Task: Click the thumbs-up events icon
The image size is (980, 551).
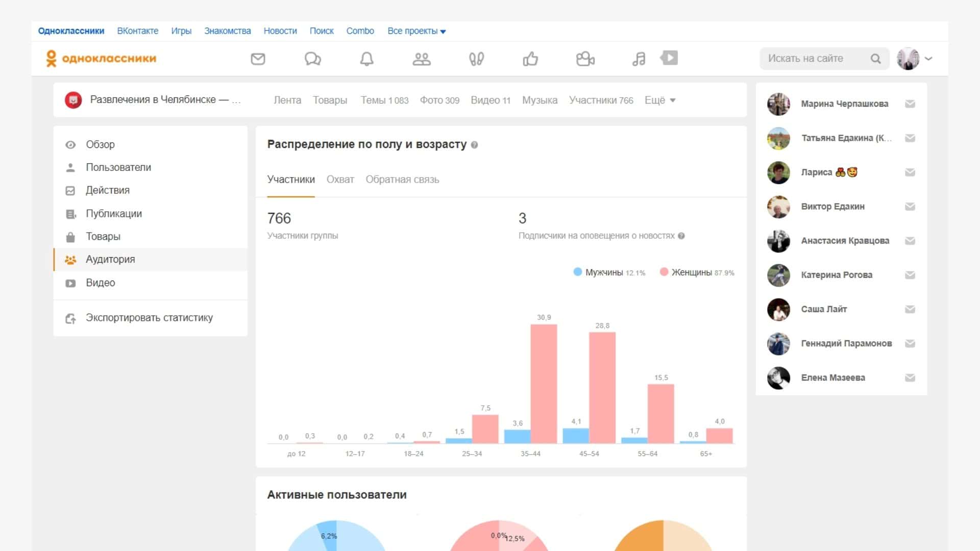Action: coord(530,59)
